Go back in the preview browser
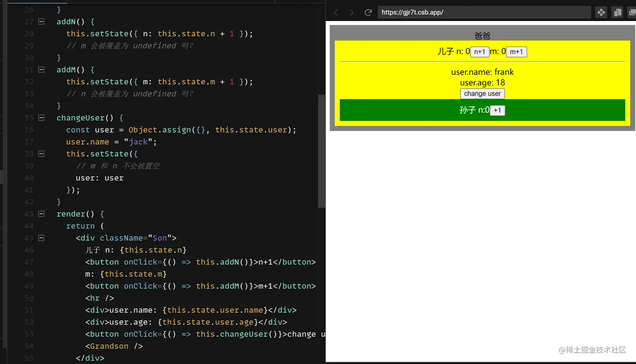 pos(336,13)
